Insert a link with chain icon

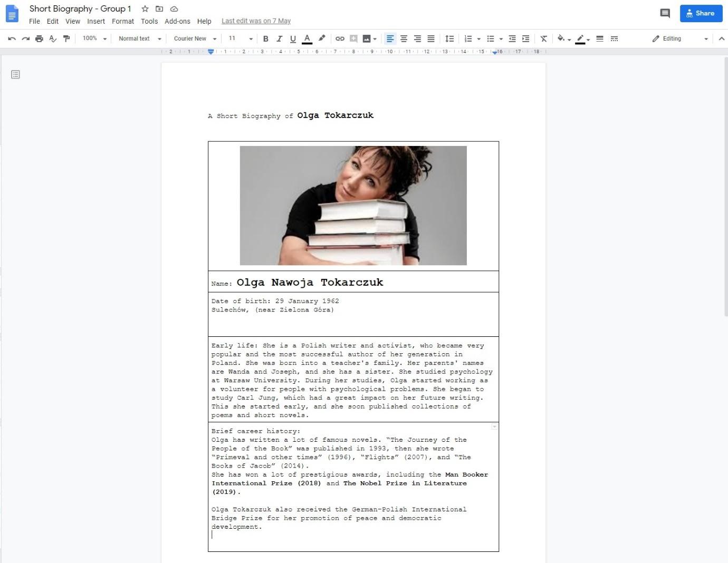340,38
